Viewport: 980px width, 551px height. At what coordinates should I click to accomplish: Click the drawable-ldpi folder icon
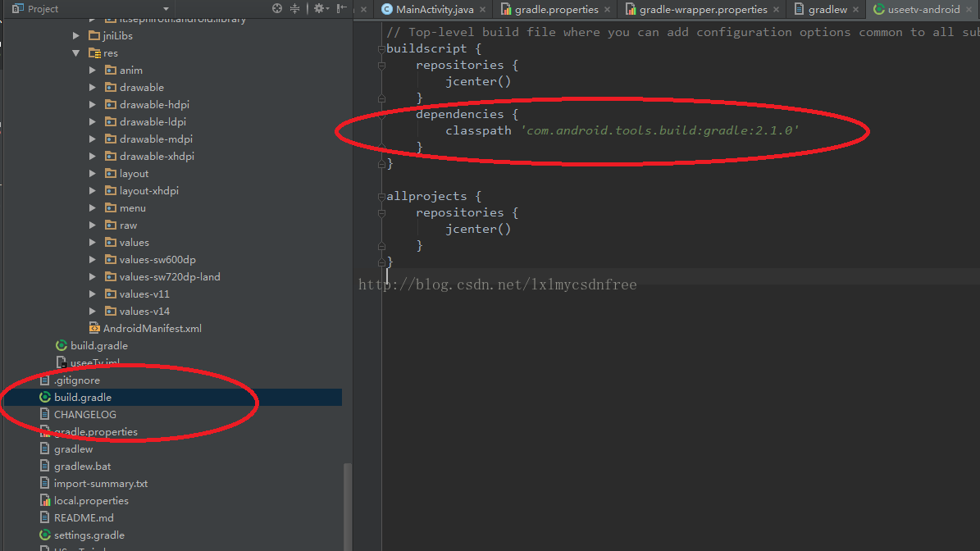(111, 121)
